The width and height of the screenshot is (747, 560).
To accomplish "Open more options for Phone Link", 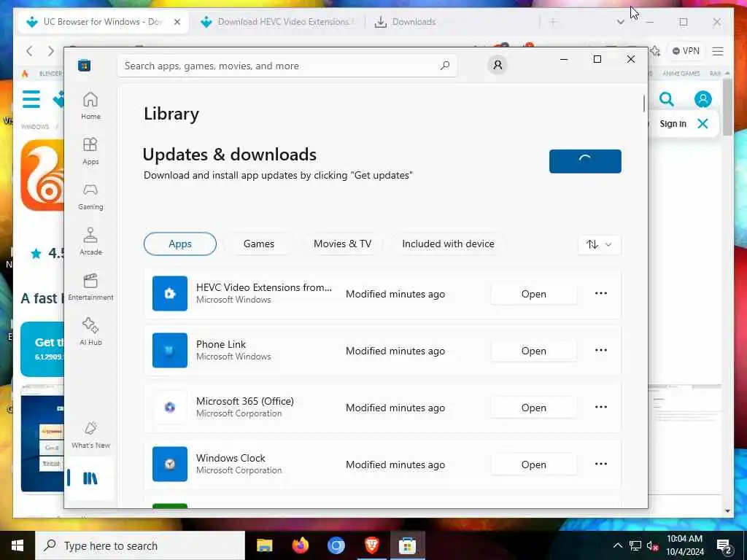I will point(601,350).
